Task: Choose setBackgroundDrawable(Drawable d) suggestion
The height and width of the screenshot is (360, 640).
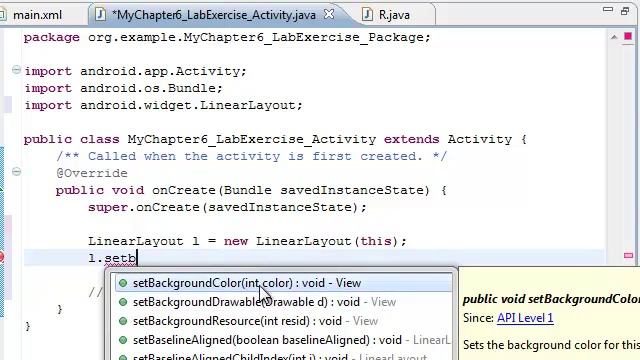Action: 283,302
